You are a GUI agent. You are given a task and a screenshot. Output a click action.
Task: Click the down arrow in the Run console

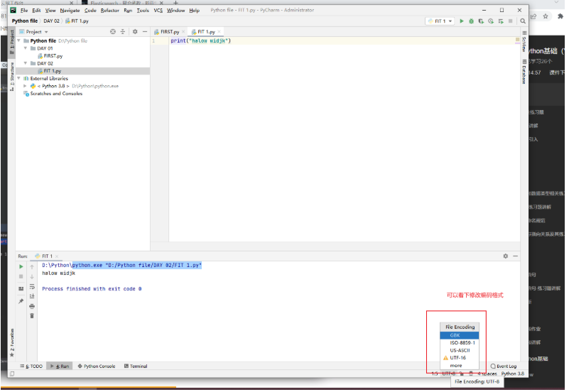coord(32,277)
